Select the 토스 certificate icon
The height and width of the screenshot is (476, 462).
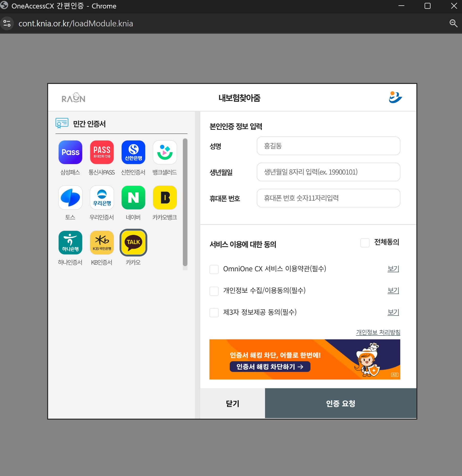(70, 198)
